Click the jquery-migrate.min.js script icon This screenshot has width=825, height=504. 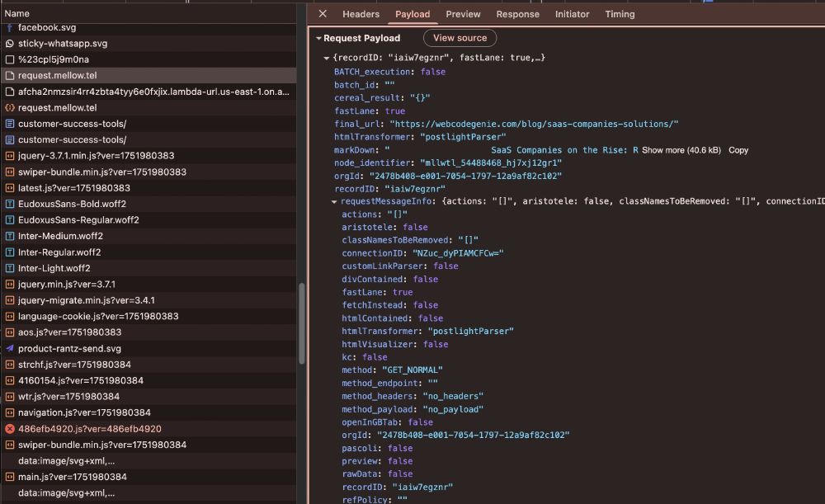[9, 300]
